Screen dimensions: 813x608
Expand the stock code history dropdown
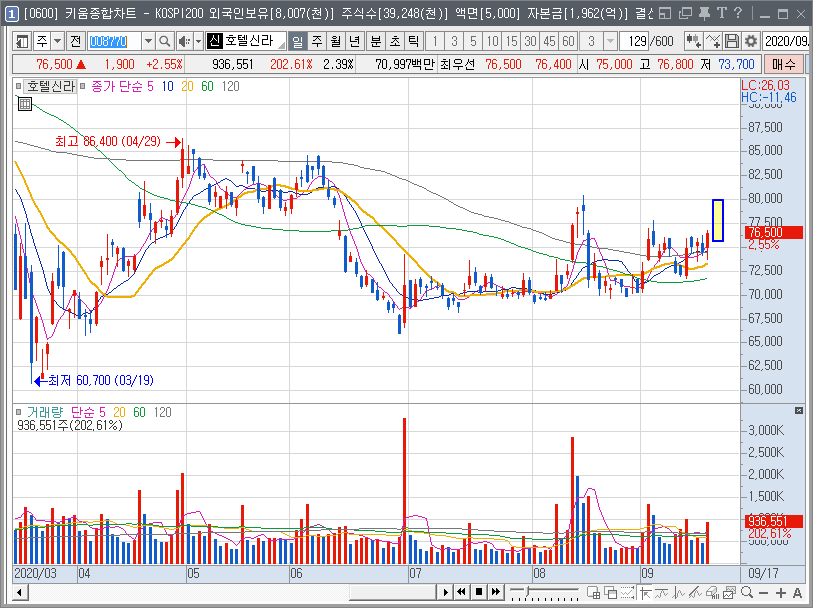(148, 40)
